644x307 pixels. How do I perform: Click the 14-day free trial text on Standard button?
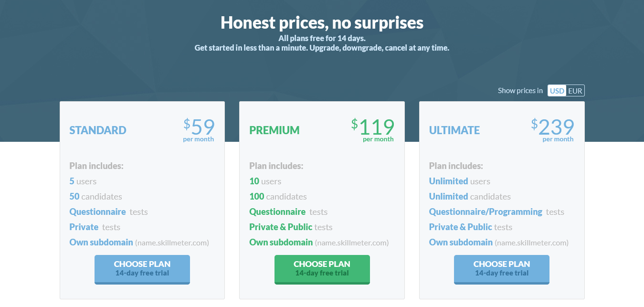(142, 273)
